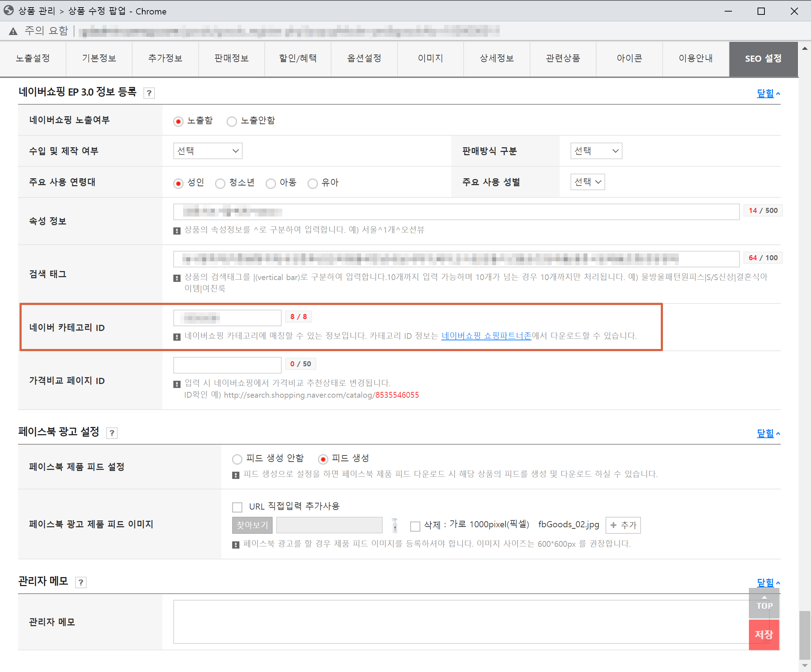Image resolution: width=811 pixels, height=672 pixels.
Task: Click help icon next to 관리자 메모 heading
Action: point(81,582)
